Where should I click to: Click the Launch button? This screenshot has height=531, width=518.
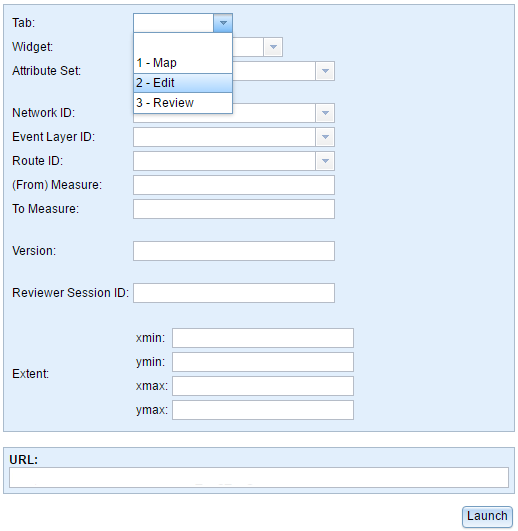click(487, 516)
